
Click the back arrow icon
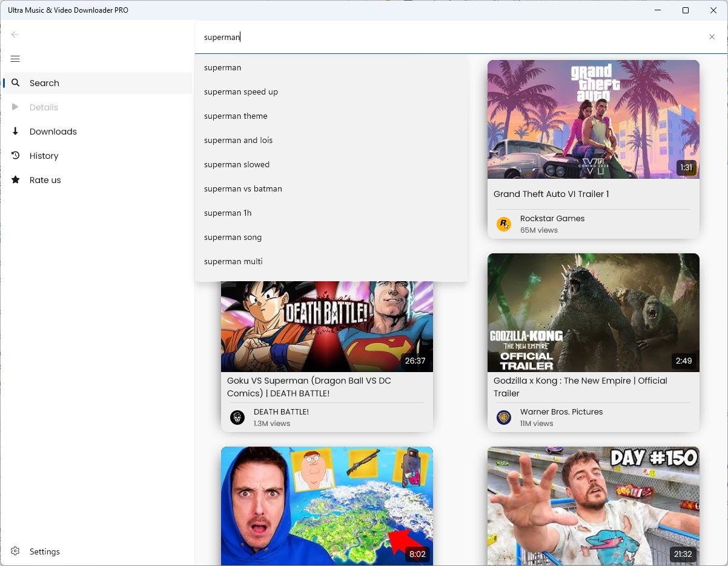tap(15, 35)
